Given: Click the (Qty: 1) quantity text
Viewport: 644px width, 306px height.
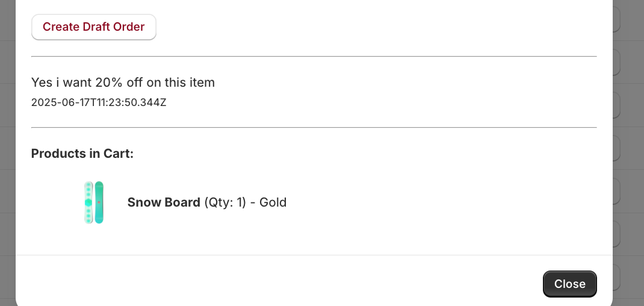Looking at the screenshot, I should [225, 202].
